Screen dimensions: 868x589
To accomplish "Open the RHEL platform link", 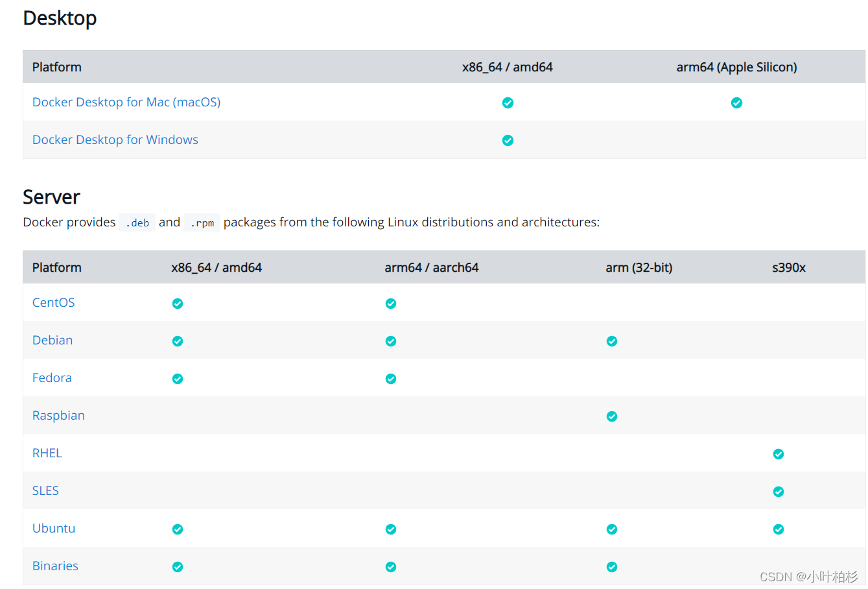I will [x=47, y=453].
